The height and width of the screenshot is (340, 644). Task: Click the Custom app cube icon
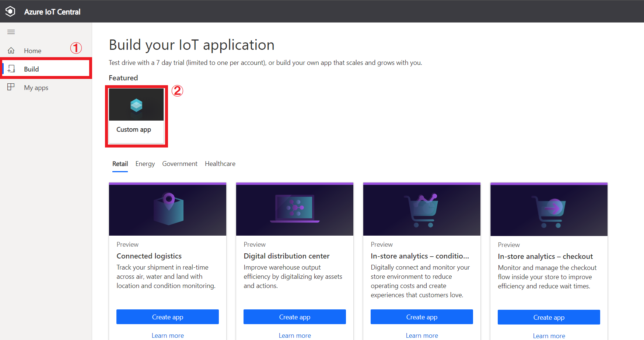tap(136, 105)
